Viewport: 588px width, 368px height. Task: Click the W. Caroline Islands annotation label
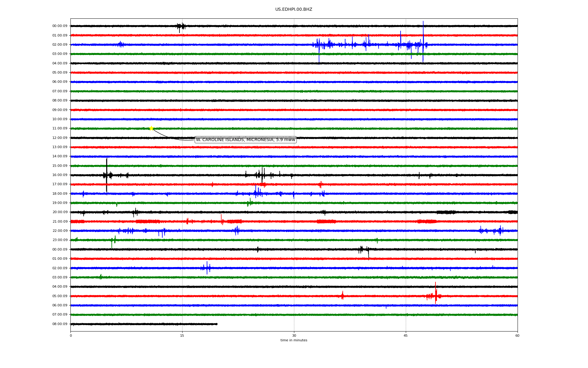245,140
